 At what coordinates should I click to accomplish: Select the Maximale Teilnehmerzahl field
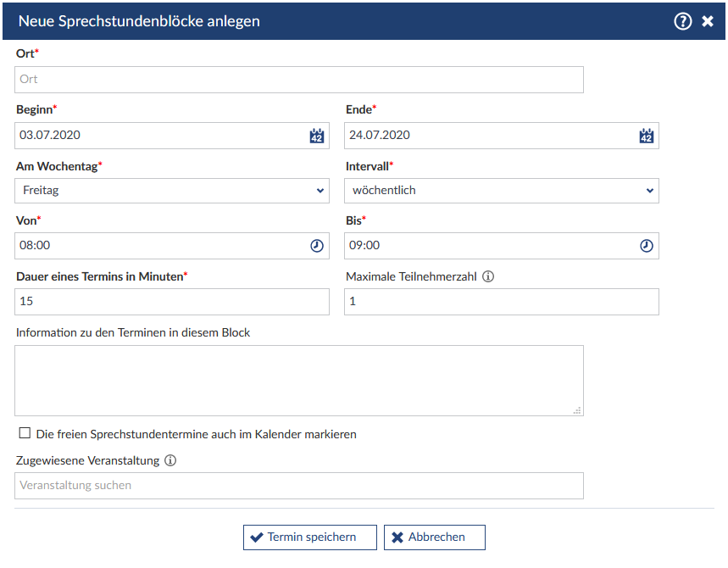pos(502,302)
